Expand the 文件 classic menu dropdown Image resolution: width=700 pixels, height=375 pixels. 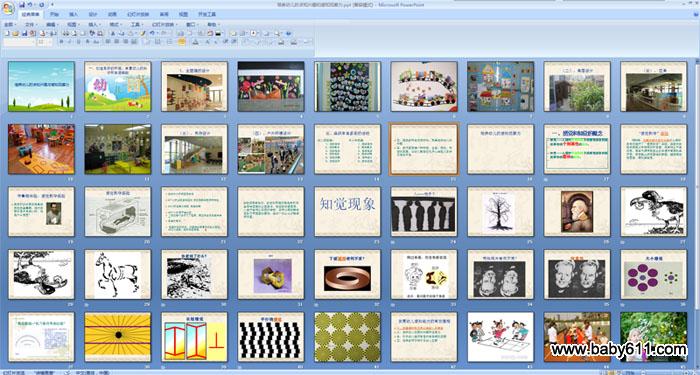[32, 25]
